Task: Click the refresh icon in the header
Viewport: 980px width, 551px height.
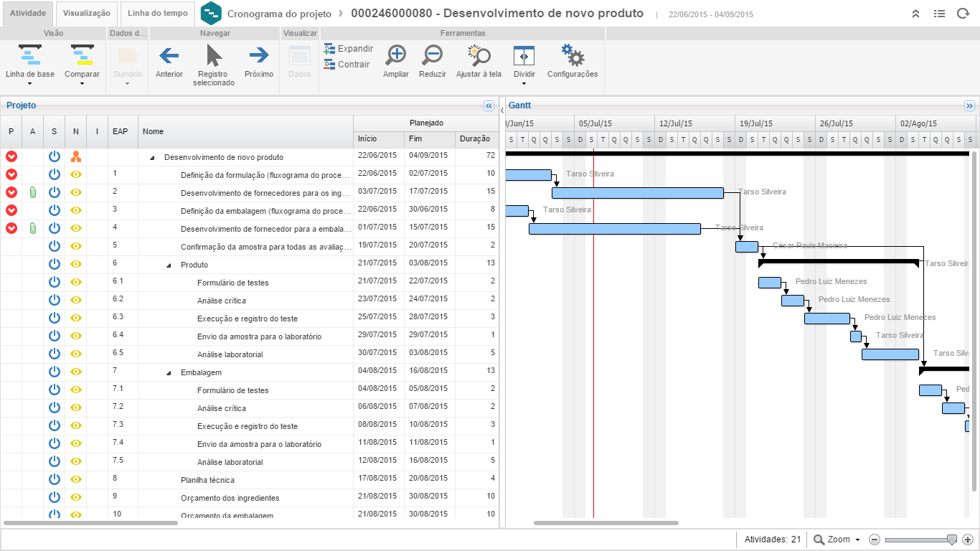Action: 963,14
